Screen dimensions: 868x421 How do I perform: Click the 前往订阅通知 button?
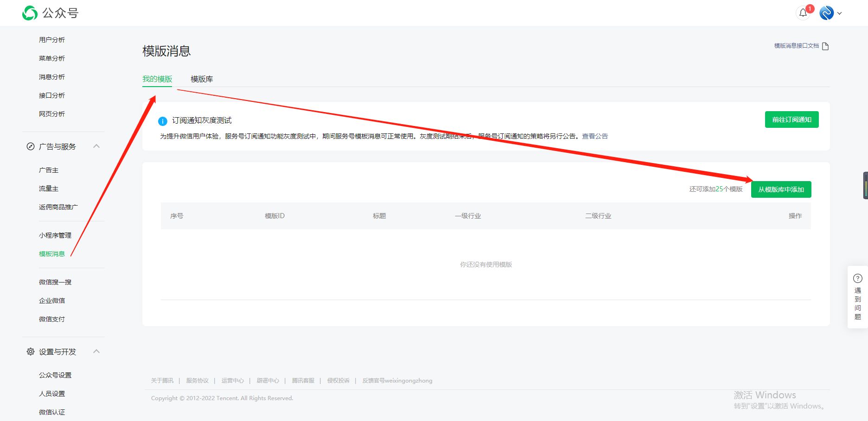coord(791,119)
